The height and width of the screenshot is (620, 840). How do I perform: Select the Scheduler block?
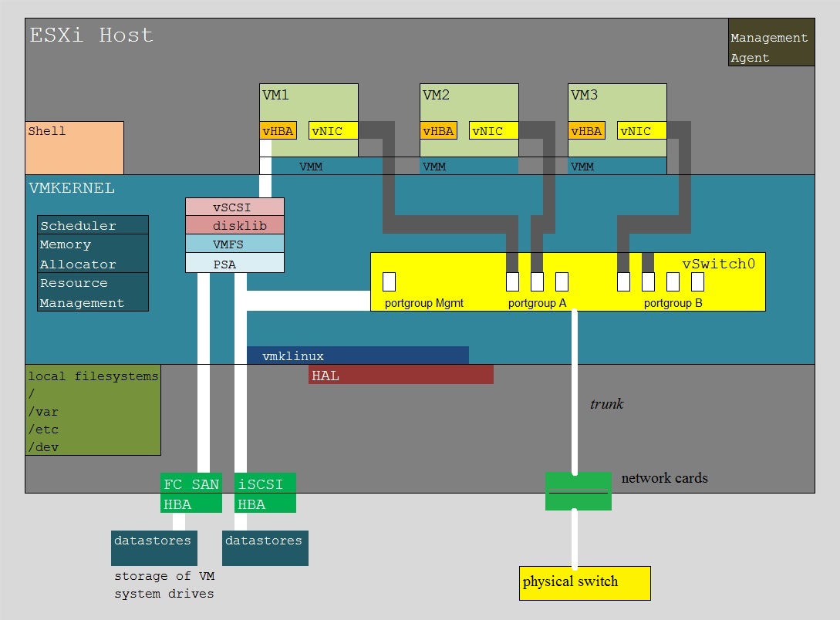(x=93, y=225)
